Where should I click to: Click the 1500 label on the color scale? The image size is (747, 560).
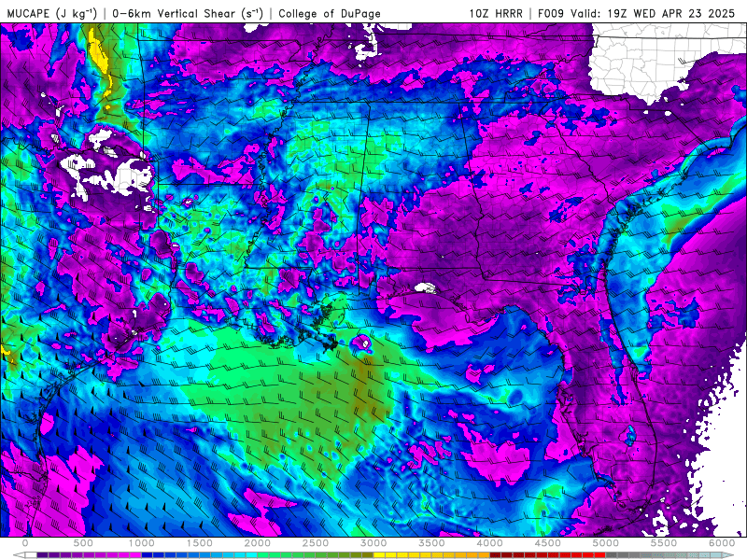200,543
